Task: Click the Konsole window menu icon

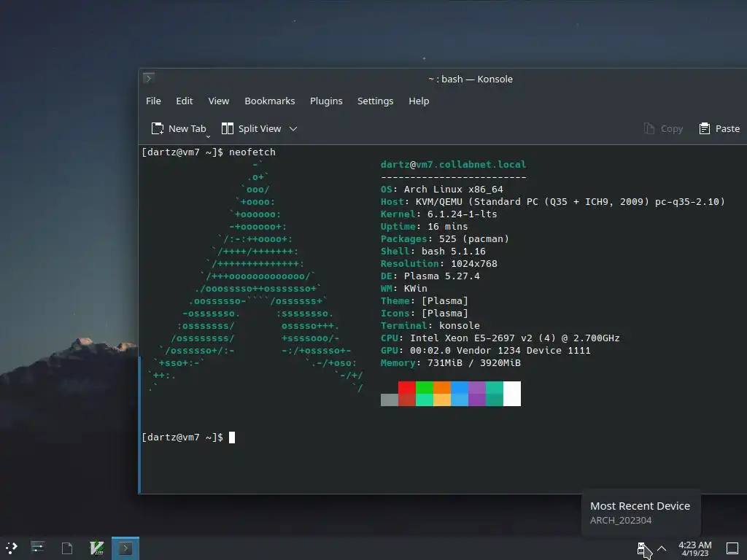Action: (x=149, y=78)
